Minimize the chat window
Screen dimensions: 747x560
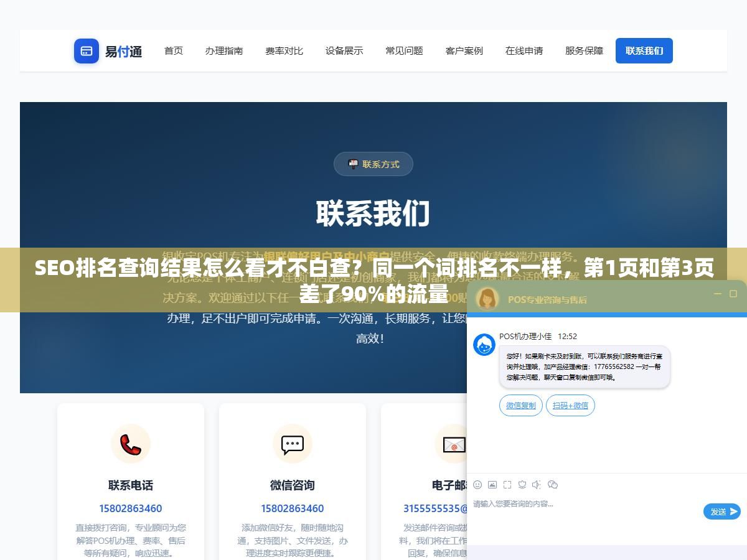717,294
